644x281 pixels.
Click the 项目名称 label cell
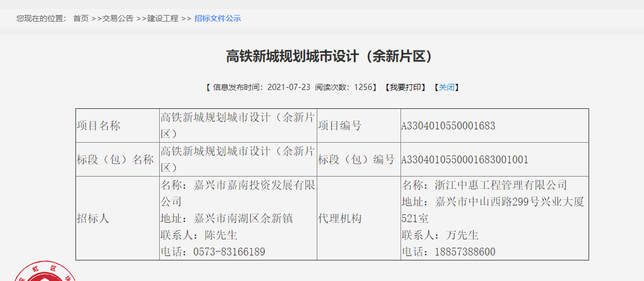point(99,126)
